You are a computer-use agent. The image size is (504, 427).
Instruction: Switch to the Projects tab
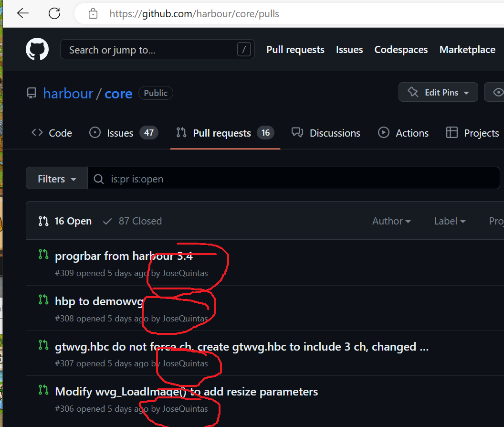472,133
